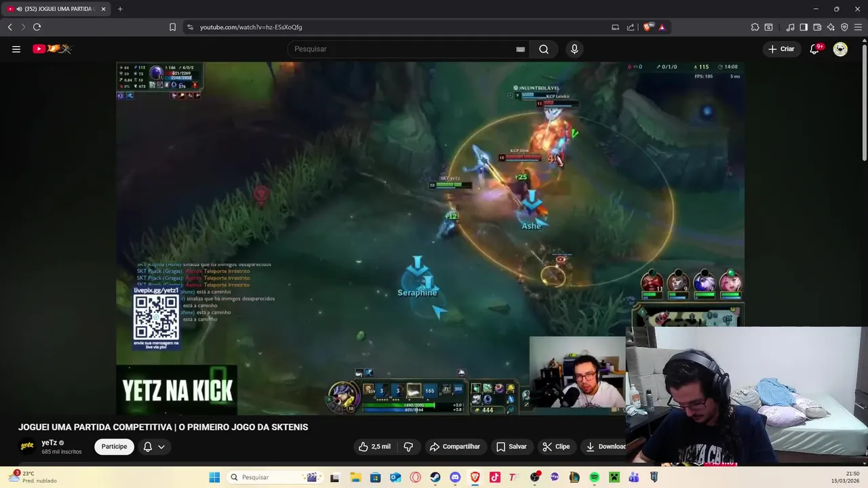Screen dimensions: 868x488
Task: Go back in browser history
Action: [x=10, y=27]
